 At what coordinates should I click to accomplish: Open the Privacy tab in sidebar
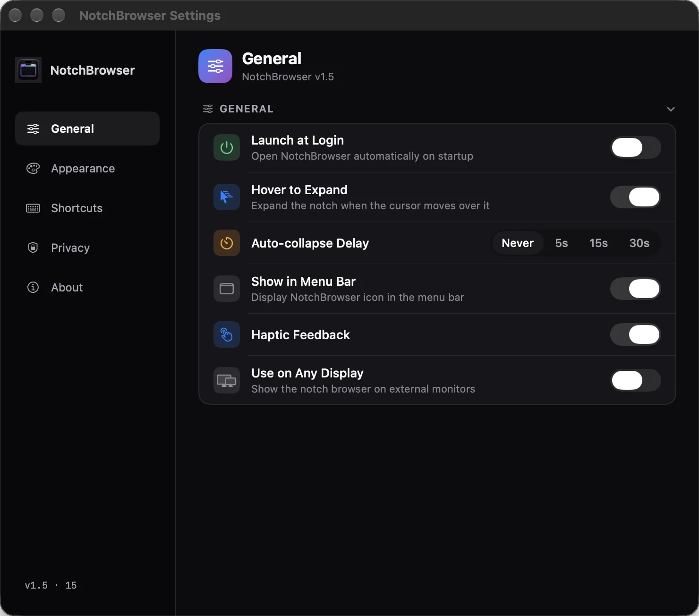[87, 248]
